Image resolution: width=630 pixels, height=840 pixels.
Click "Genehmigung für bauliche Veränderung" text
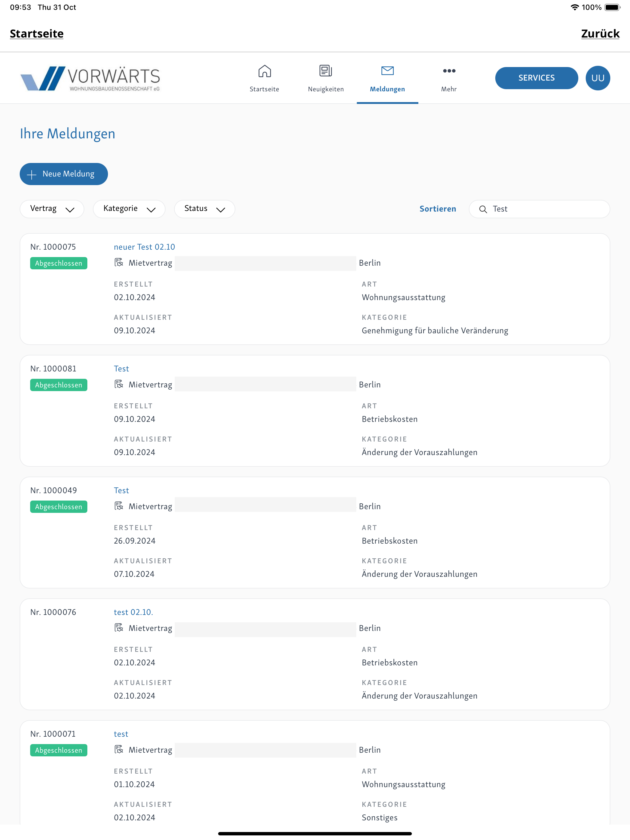[x=435, y=331]
